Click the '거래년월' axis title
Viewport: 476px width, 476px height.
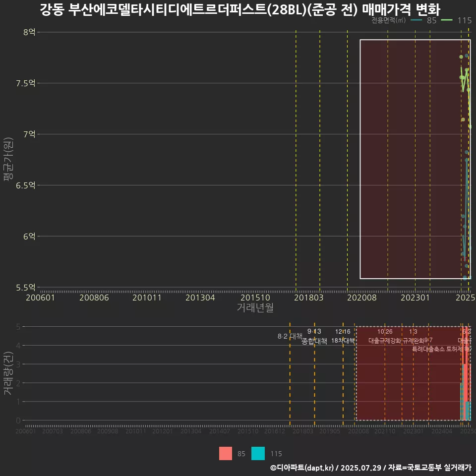coord(255,307)
